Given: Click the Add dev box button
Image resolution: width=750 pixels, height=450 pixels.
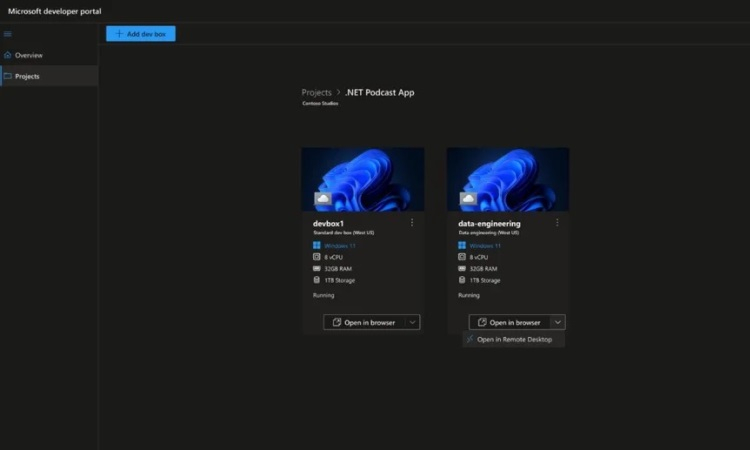Looking at the screenshot, I should [140, 34].
